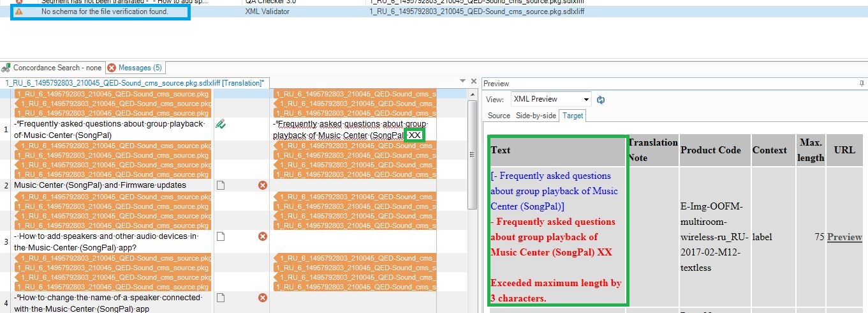Click the red error icon in segment 3
Viewport: 868px width, 313px height.
click(x=262, y=236)
